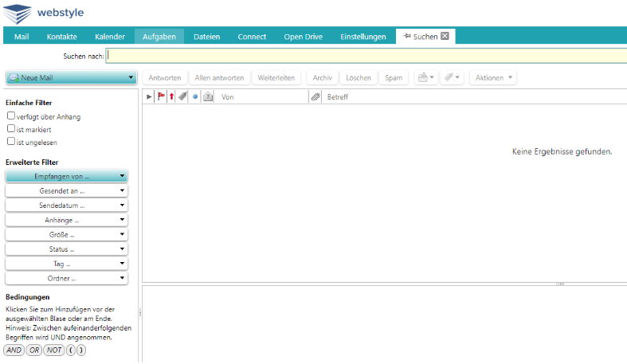Mark as Spam button
Screen dimensions: 627x364
click(394, 77)
